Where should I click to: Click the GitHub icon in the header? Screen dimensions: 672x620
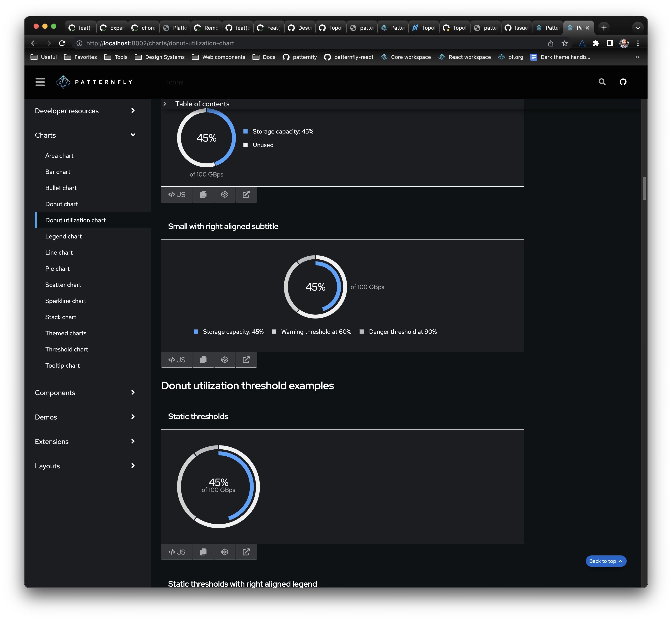(x=623, y=82)
